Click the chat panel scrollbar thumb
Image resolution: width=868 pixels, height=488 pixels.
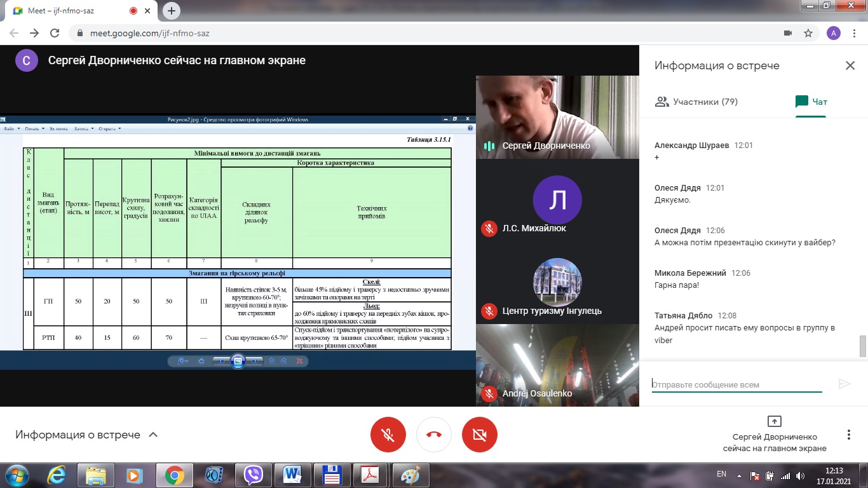pyautogui.click(x=862, y=346)
